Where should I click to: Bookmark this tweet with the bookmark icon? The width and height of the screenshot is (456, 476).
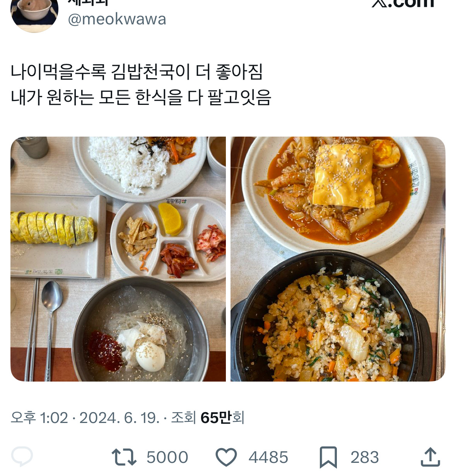tap(328, 457)
